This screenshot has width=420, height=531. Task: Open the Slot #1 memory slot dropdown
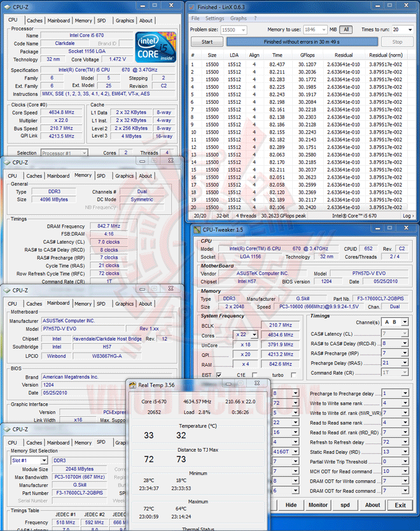tap(44, 460)
